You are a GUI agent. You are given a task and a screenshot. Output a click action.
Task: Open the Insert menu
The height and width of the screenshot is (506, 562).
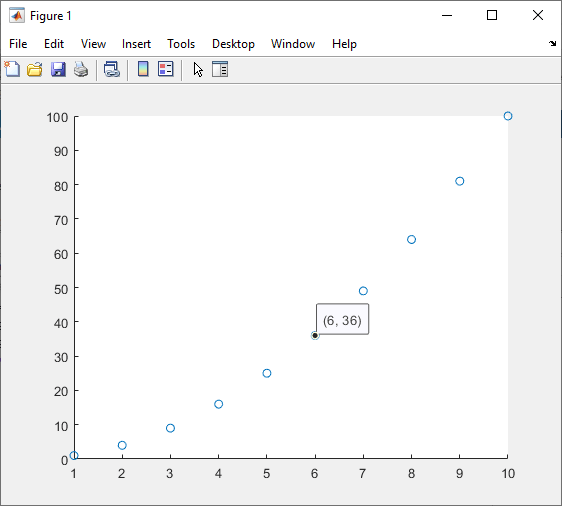(136, 44)
